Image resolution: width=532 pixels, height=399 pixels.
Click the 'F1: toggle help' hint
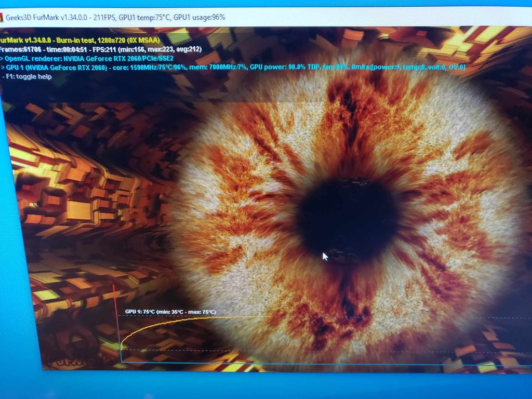click(x=28, y=76)
